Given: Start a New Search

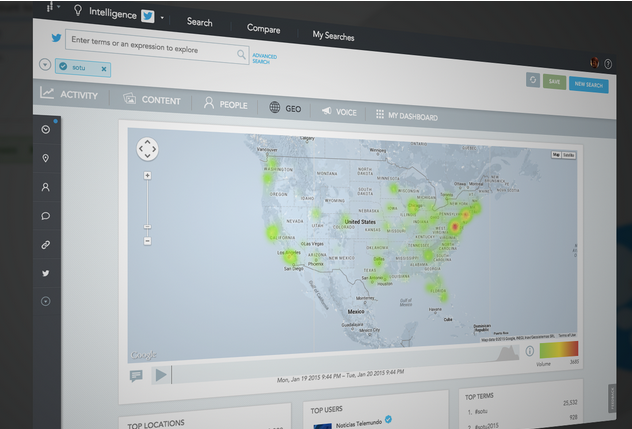Looking at the screenshot, I should tap(588, 85).
